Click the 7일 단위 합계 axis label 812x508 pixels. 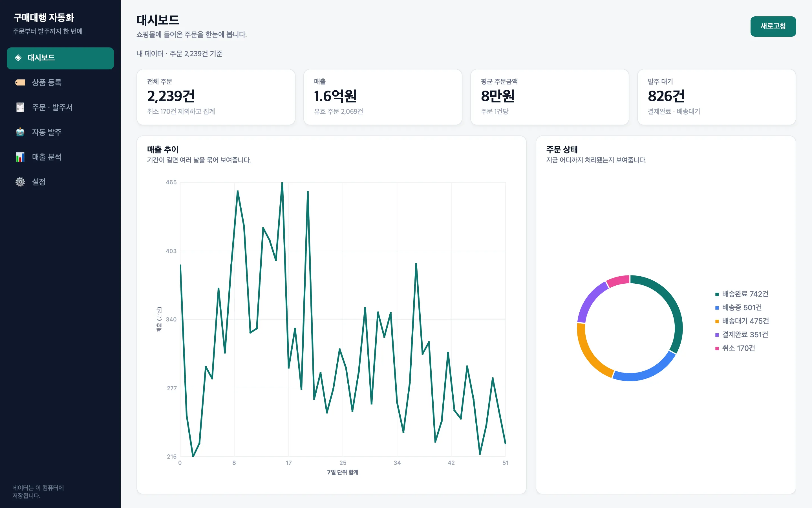point(343,472)
